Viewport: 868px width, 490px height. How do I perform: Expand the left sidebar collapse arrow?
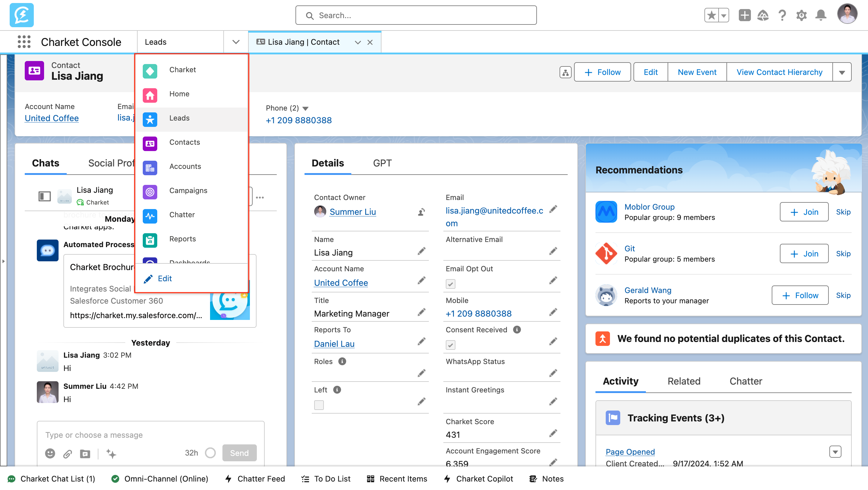point(3,261)
